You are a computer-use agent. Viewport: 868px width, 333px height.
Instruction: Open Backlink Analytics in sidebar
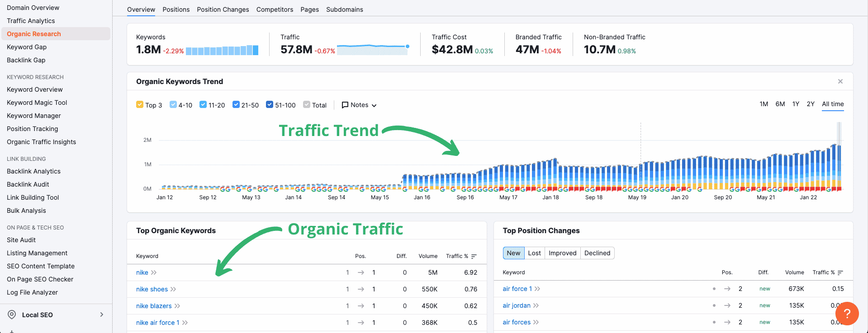click(33, 171)
